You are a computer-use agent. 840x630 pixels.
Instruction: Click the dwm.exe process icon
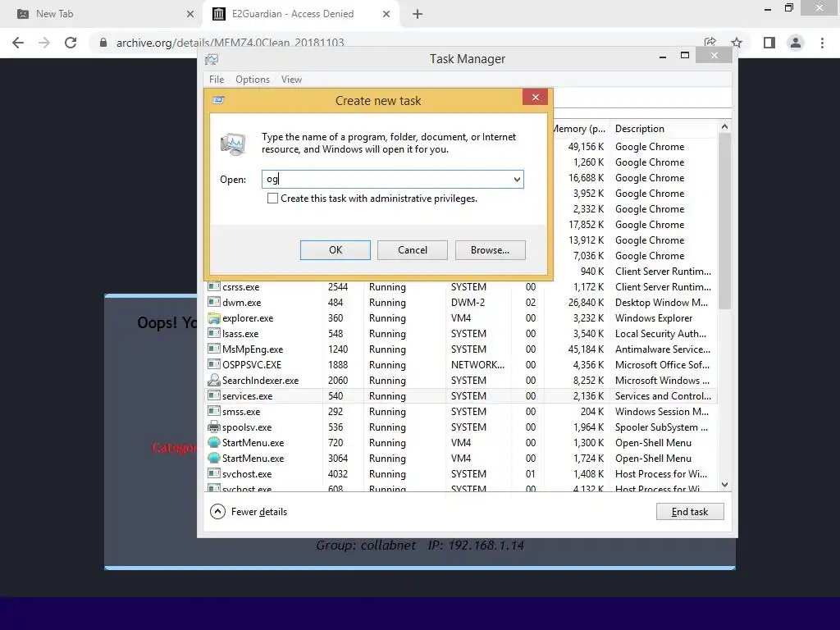point(214,302)
